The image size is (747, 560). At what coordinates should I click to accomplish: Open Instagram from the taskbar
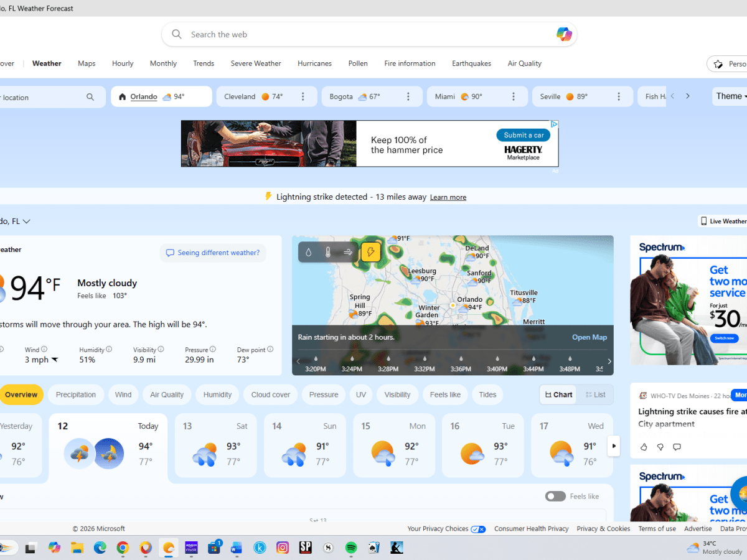(283, 548)
